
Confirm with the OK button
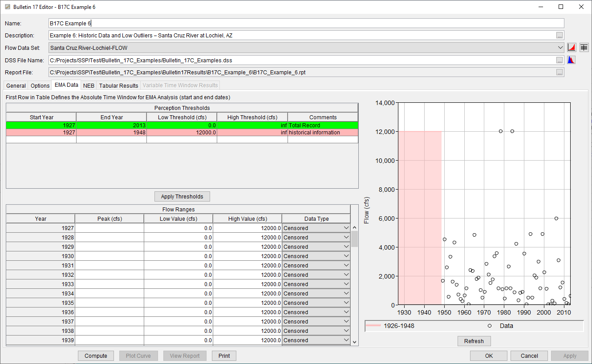pos(489,356)
